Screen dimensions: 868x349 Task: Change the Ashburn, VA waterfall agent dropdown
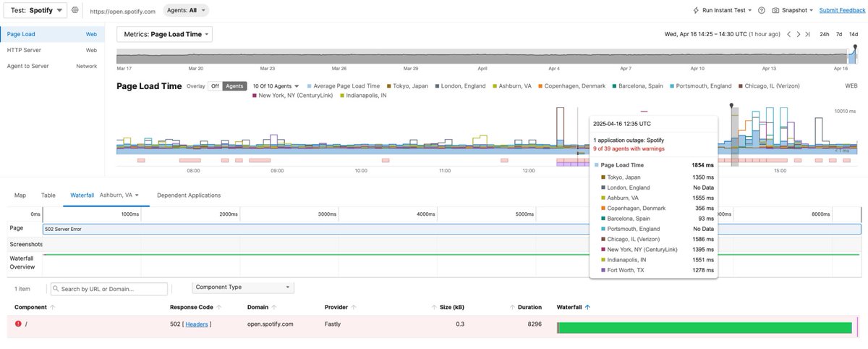(119, 195)
